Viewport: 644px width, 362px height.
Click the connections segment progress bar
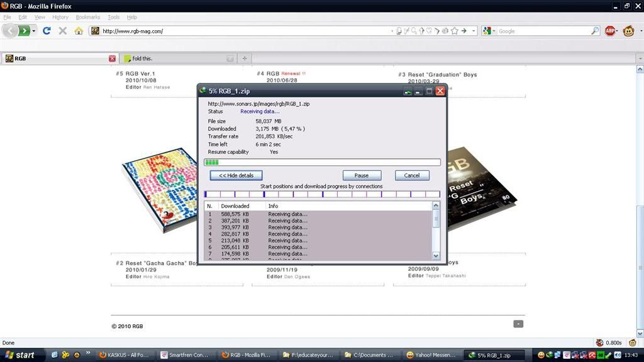point(323,194)
